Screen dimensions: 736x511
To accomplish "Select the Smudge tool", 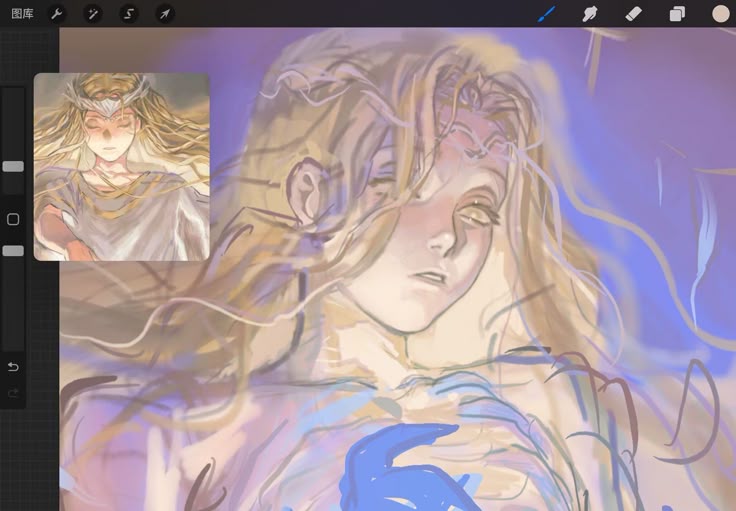I will (x=590, y=14).
